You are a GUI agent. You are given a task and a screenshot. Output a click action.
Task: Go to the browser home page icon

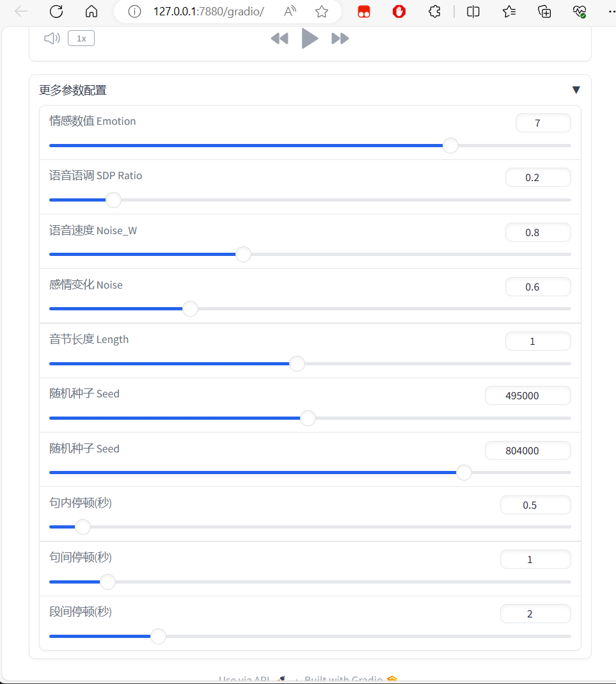(x=91, y=12)
